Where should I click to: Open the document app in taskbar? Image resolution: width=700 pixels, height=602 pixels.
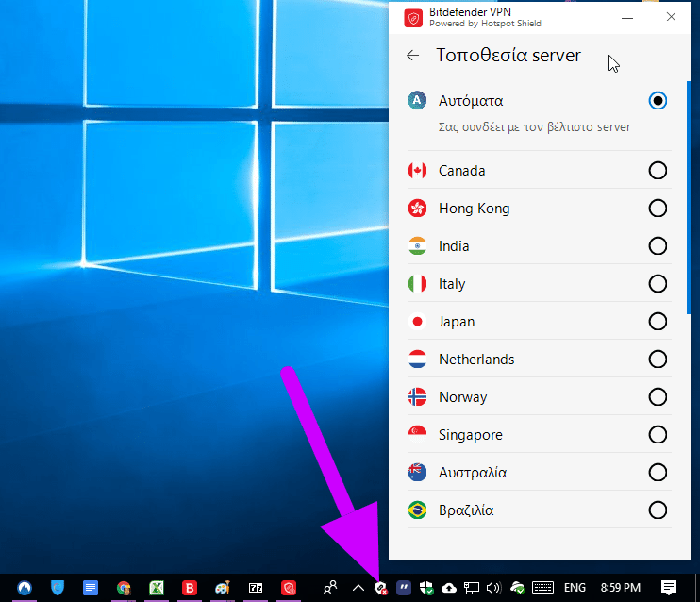pos(91,588)
